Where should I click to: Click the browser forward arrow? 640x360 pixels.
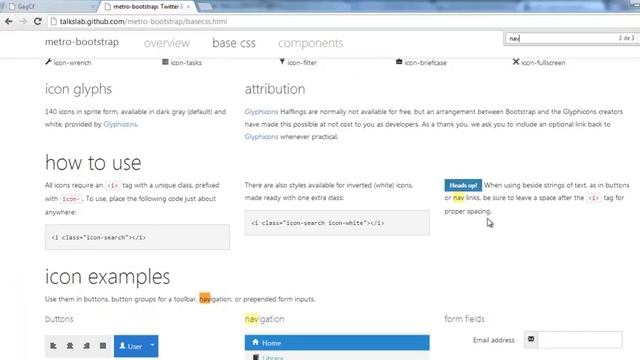pyautogui.click(x=23, y=21)
